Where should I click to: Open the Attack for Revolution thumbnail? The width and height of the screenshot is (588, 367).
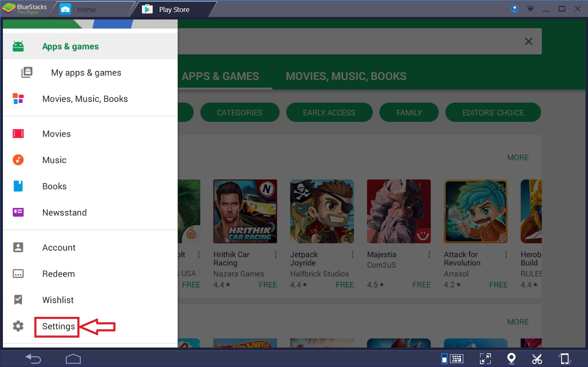point(476,211)
